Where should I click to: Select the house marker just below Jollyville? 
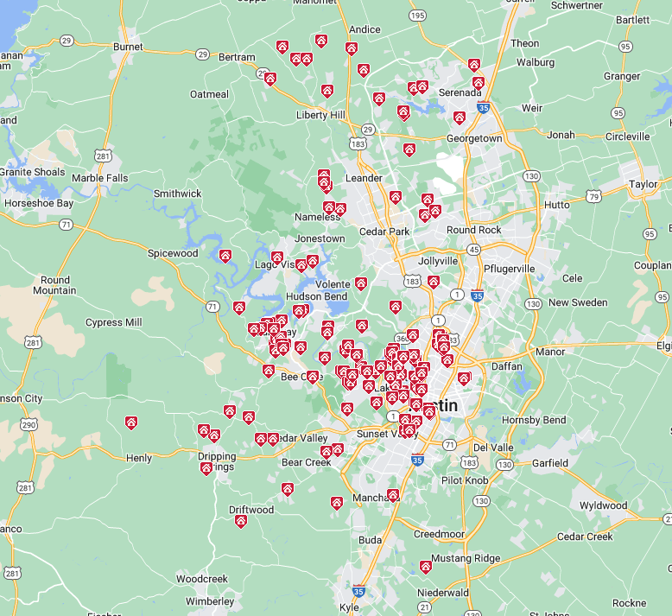[433, 282]
